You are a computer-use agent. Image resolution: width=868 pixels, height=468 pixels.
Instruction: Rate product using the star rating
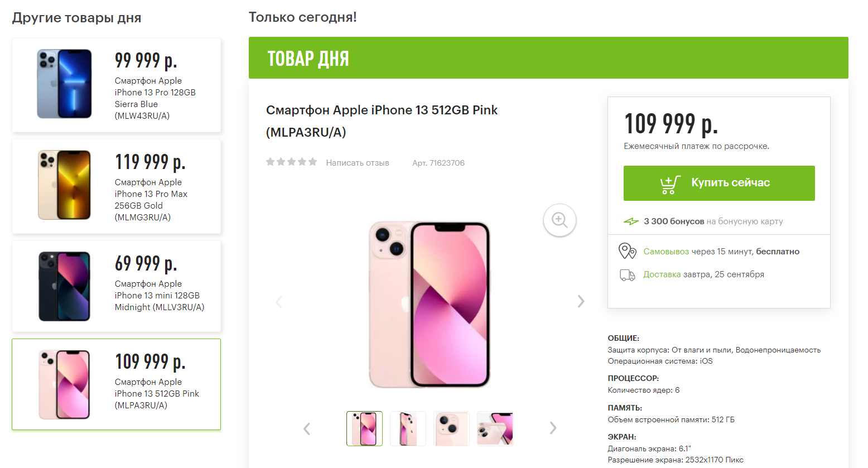point(291,162)
